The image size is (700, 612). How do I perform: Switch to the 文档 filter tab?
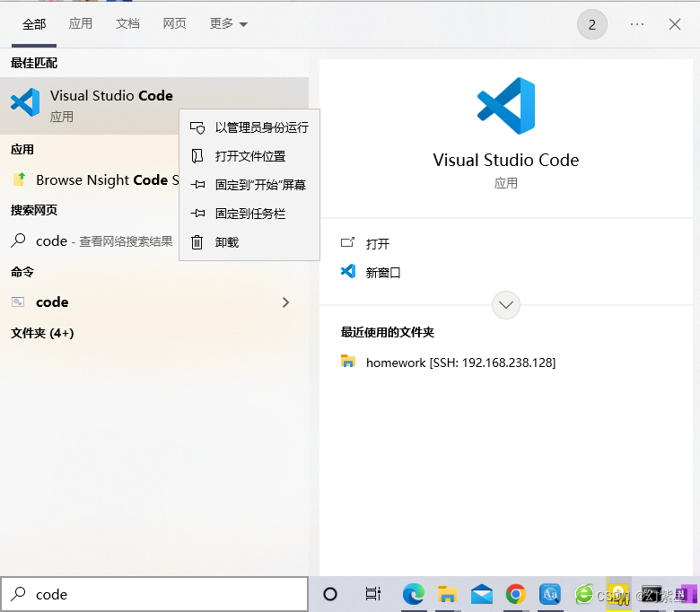tap(127, 23)
